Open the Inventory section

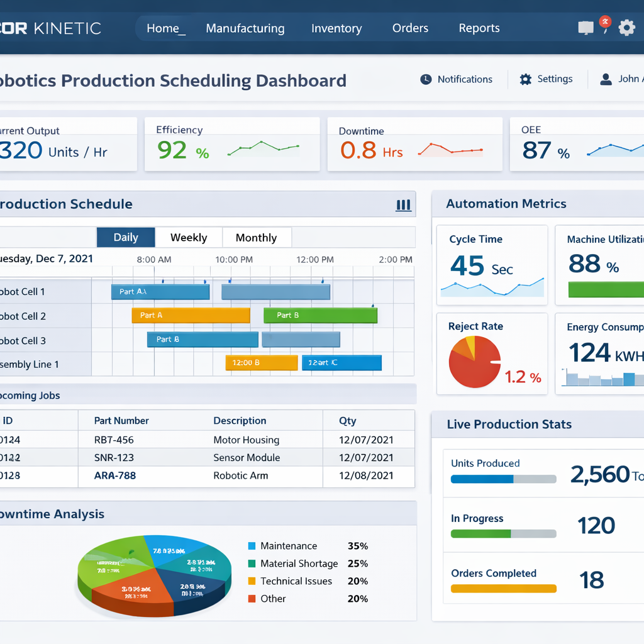(336, 28)
